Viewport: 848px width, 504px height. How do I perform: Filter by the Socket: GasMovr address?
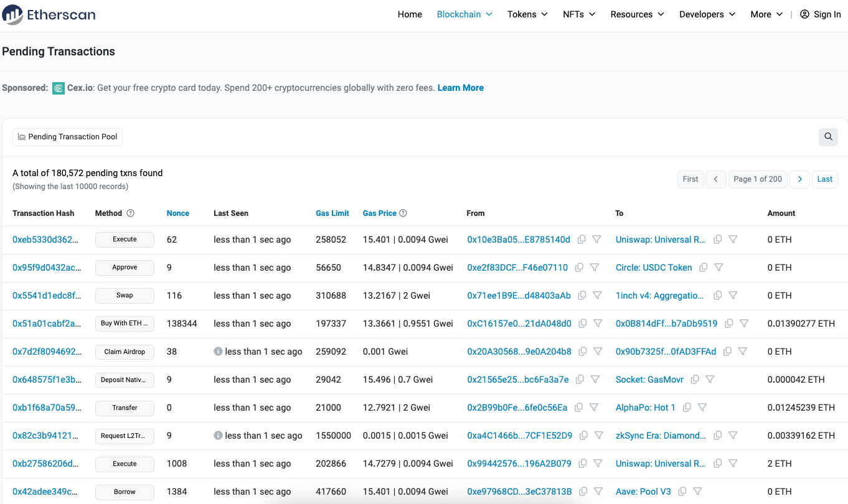[710, 380]
